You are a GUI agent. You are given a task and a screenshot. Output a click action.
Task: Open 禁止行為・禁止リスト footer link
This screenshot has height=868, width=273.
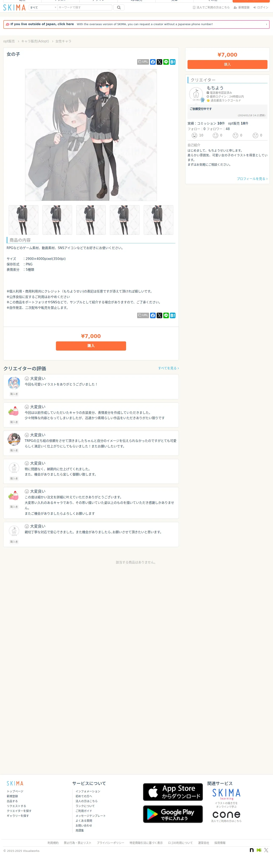point(77,843)
